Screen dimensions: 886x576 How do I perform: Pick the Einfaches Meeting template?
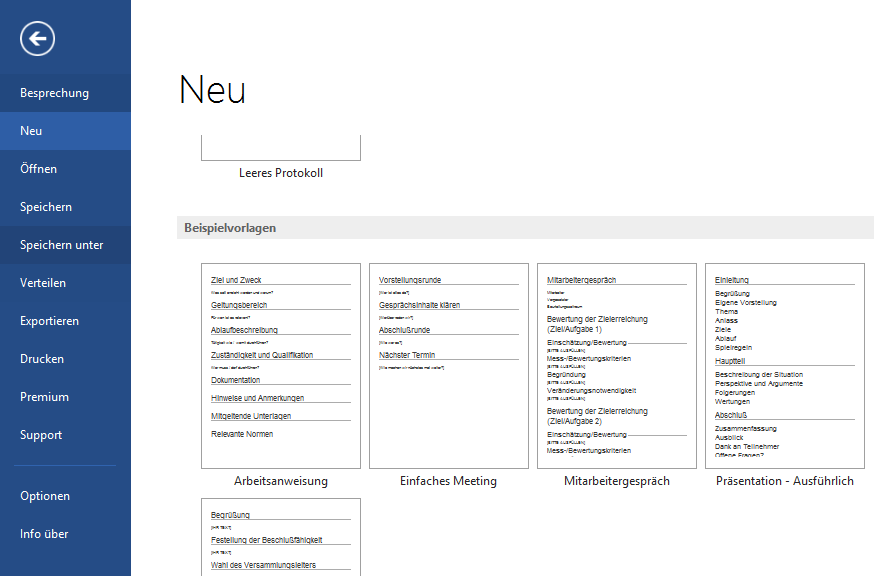(448, 365)
